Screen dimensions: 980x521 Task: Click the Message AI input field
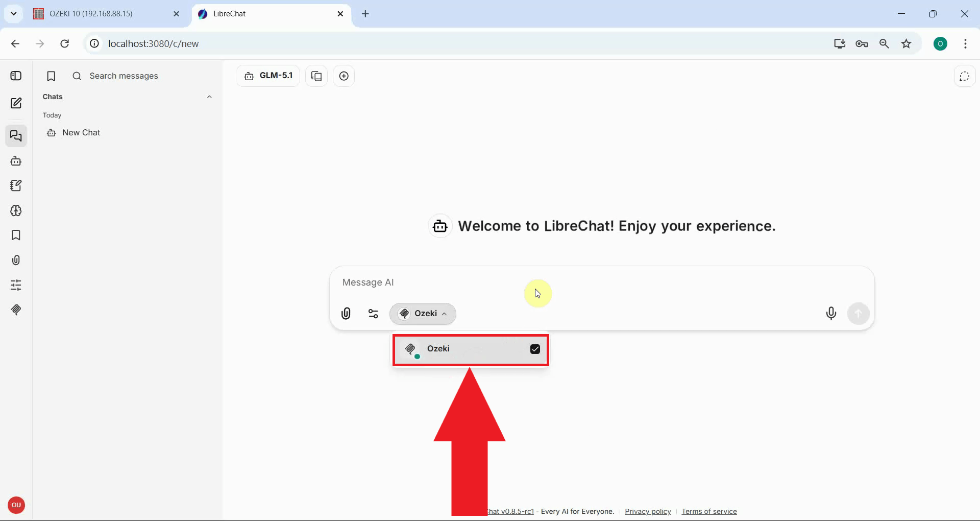(x=602, y=282)
